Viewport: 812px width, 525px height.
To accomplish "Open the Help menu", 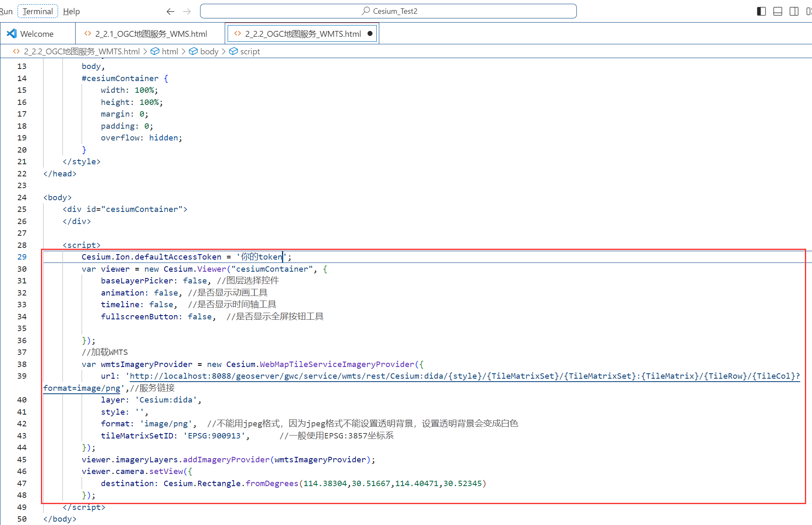I will click(71, 11).
